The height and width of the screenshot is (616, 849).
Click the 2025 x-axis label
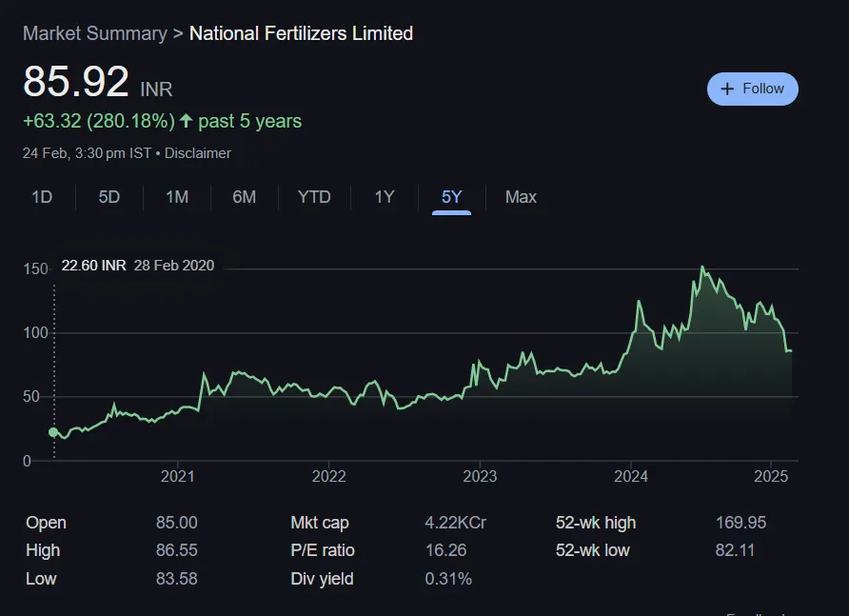771,476
